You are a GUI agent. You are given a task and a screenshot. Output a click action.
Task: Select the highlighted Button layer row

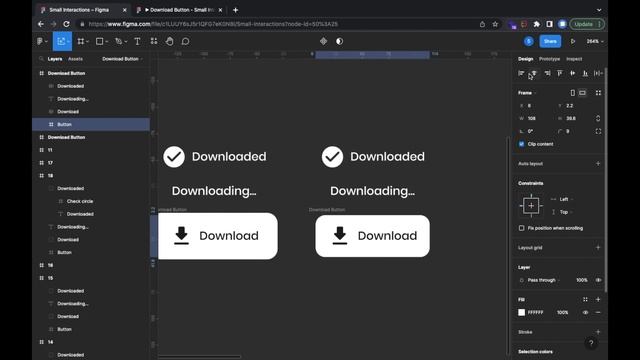(91, 124)
